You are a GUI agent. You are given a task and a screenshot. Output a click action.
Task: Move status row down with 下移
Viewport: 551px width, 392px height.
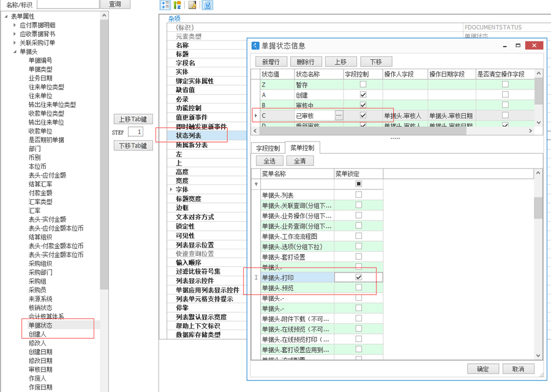(x=376, y=62)
